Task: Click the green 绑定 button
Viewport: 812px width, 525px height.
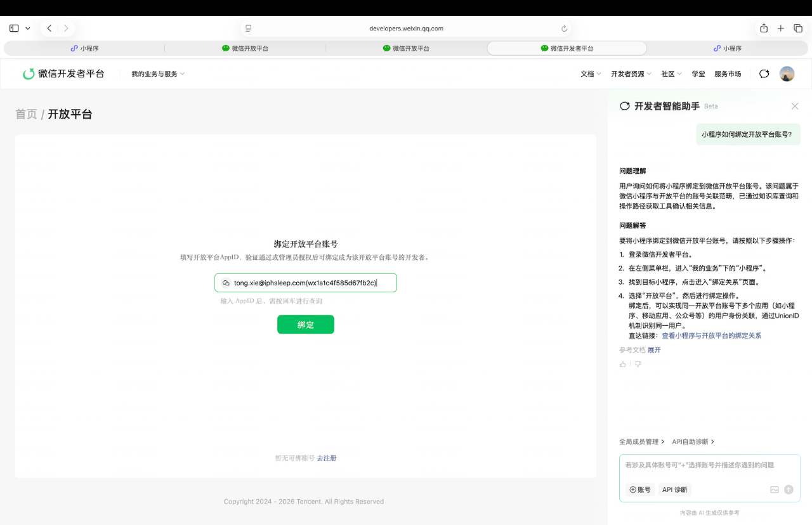Action: [306, 325]
